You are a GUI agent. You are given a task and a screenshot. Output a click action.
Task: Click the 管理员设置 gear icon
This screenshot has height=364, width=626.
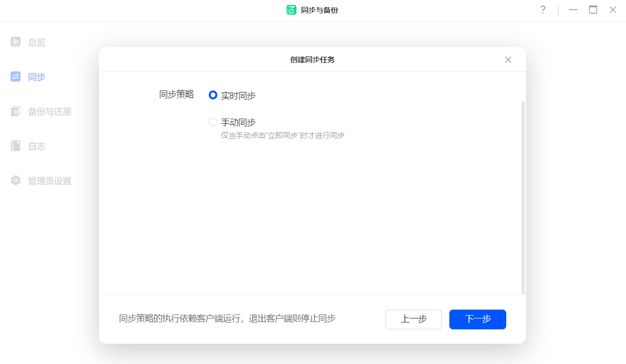[x=15, y=180]
